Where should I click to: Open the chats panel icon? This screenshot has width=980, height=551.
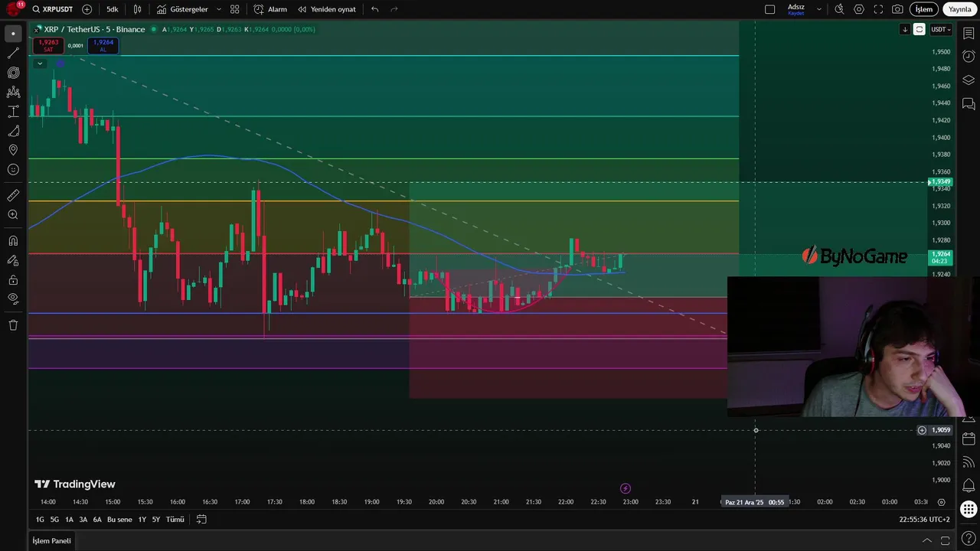(969, 104)
